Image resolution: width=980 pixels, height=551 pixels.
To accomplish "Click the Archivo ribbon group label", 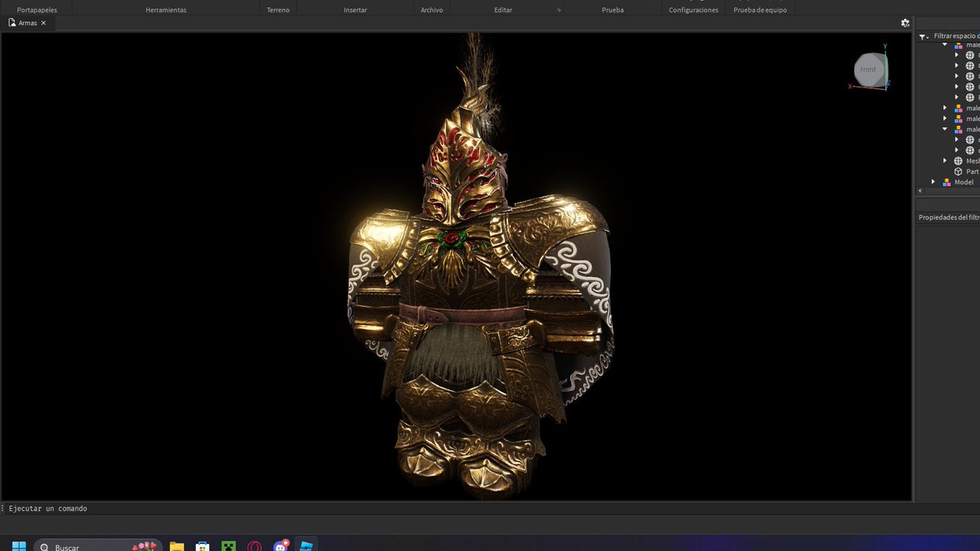I will [x=432, y=10].
